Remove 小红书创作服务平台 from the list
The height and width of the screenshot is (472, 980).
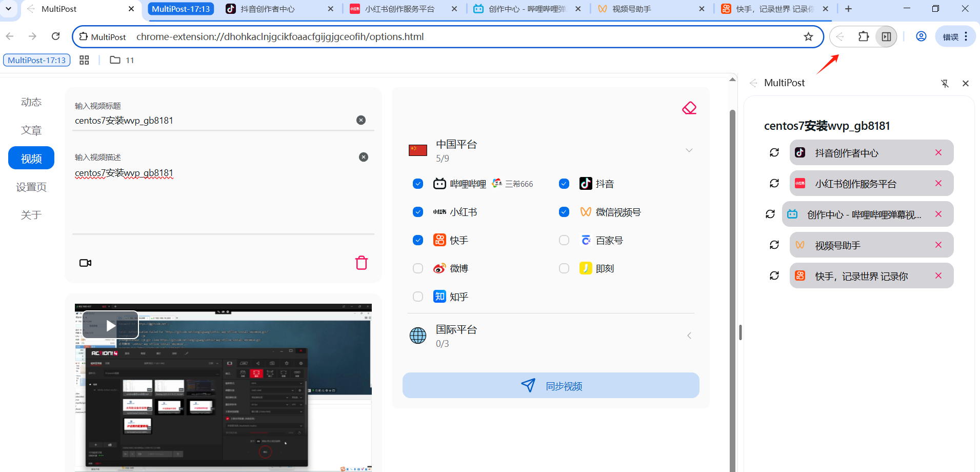[938, 183]
